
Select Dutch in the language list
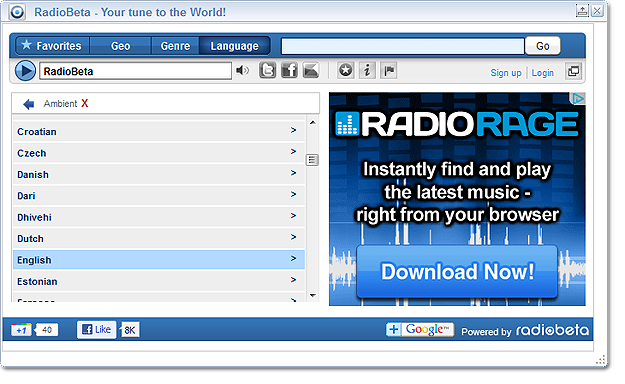(x=159, y=238)
